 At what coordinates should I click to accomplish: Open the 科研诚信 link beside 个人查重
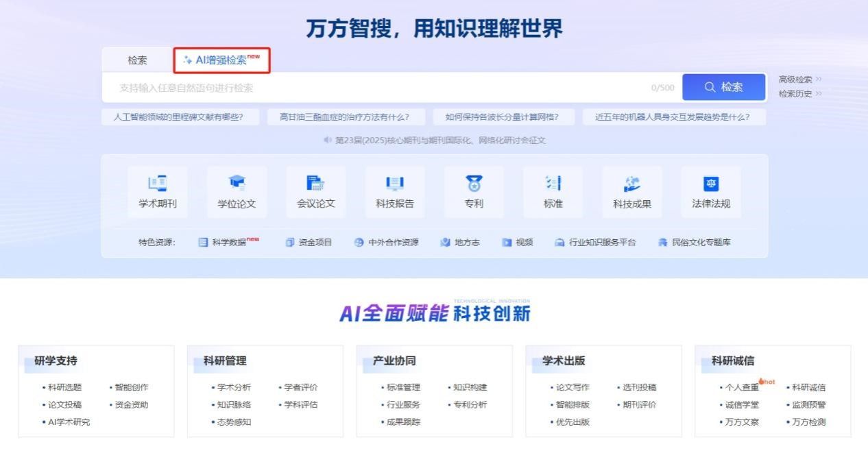point(809,387)
